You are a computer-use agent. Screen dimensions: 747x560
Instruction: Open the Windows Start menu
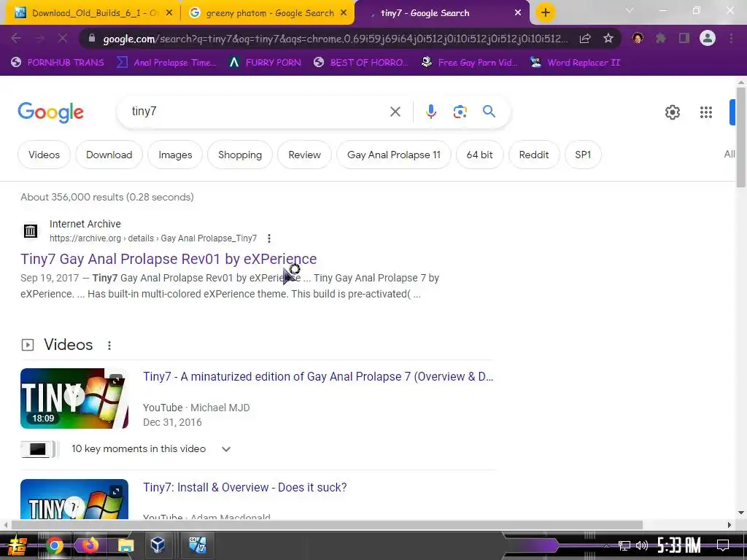coord(16,545)
